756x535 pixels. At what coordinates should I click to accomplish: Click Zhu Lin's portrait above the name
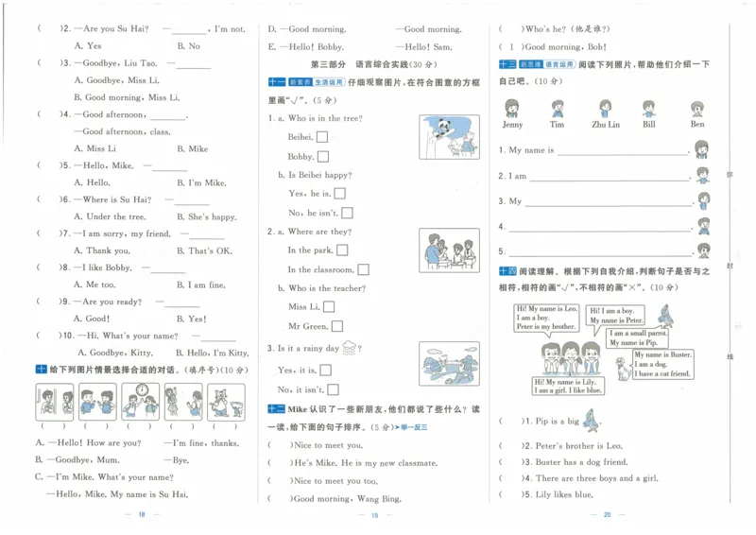[605, 109]
